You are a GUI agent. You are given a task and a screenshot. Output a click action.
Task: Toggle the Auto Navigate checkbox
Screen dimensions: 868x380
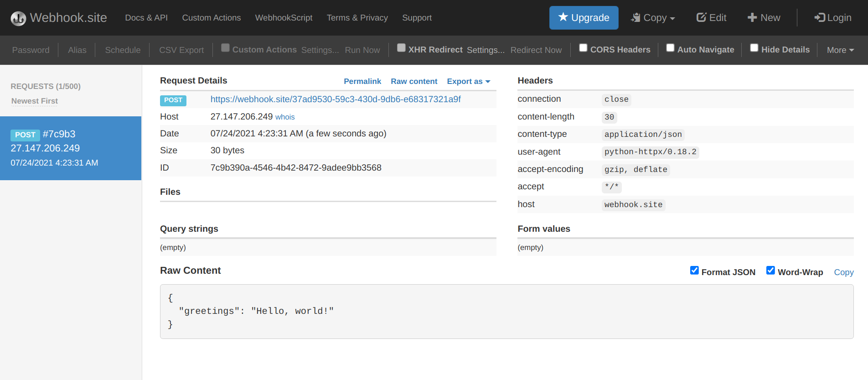[670, 48]
